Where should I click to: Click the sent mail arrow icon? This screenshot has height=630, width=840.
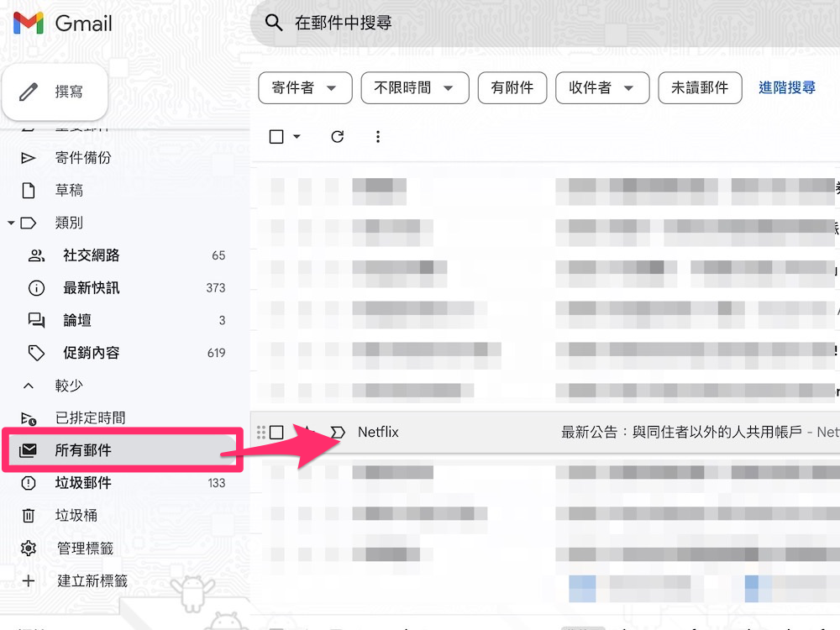click(x=28, y=158)
